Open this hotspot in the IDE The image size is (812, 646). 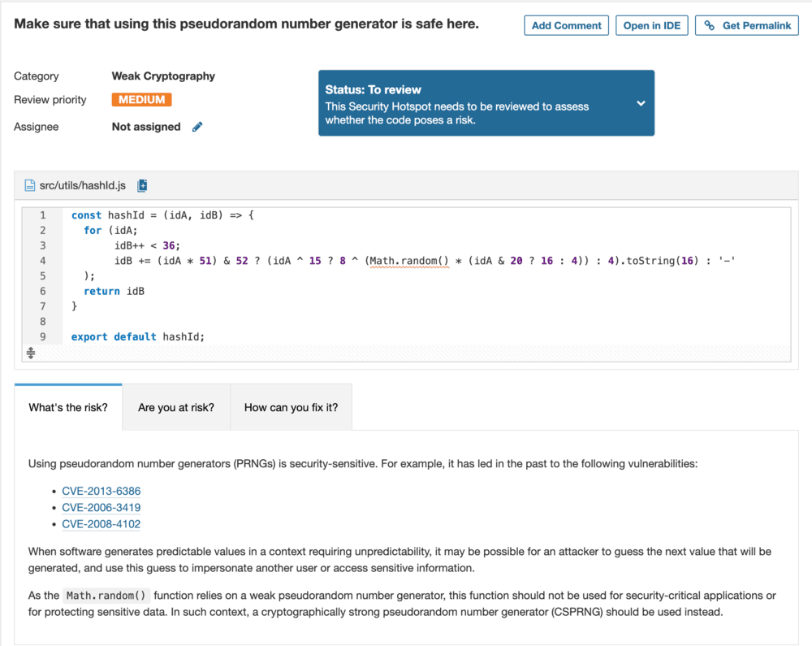tap(651, 25)
